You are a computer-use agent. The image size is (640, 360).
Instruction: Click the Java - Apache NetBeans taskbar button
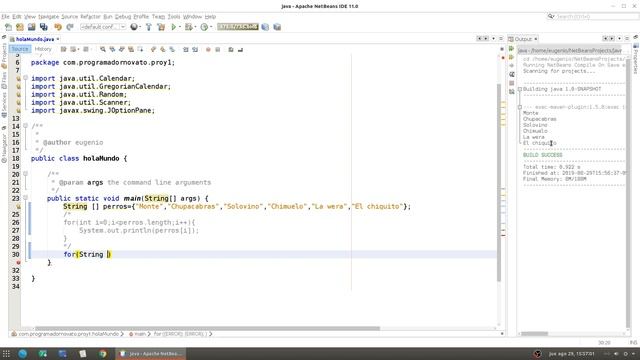pos(151,354)
